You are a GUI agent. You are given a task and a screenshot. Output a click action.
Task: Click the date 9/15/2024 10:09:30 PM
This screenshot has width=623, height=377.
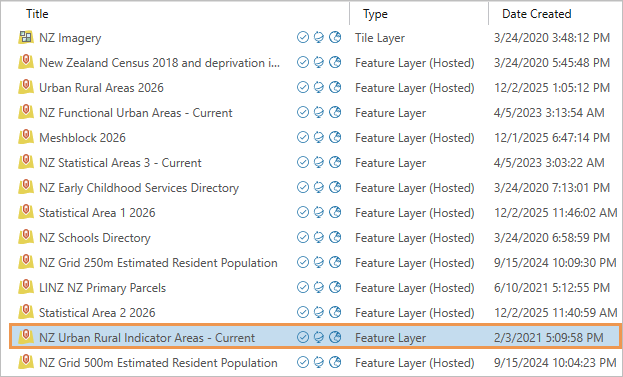(x=555, y=263)
